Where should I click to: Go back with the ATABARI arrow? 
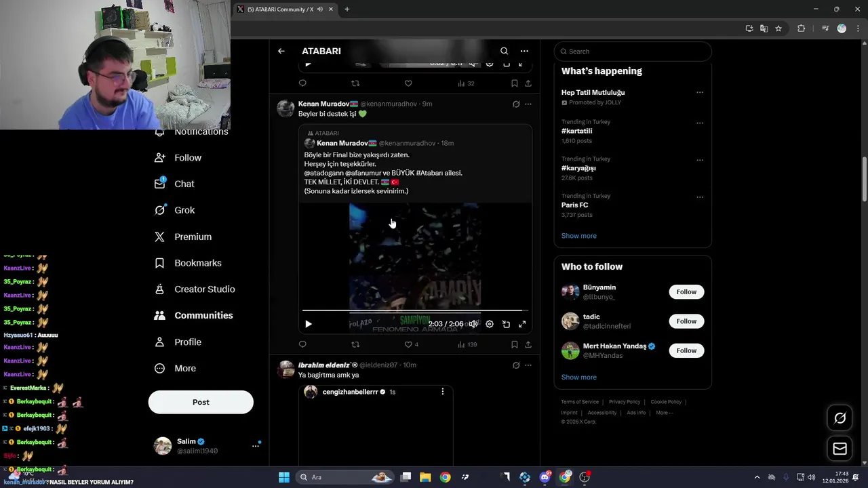(281, 51)
